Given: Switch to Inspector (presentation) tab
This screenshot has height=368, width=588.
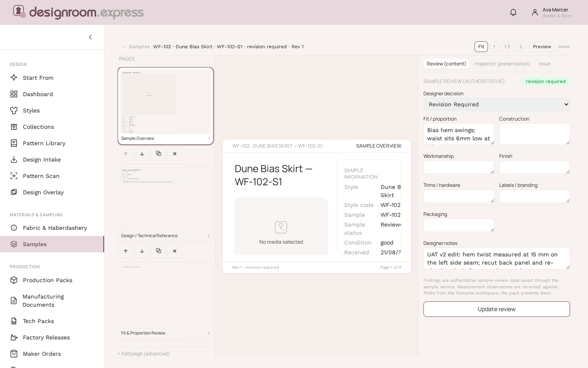Looking at the screenshot, I should tap(502, 64).
